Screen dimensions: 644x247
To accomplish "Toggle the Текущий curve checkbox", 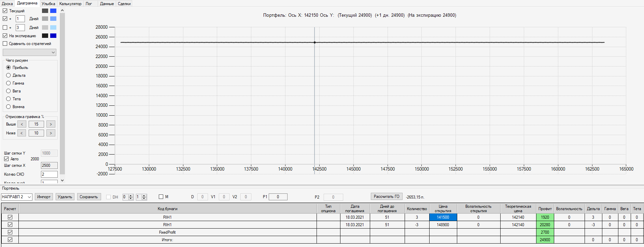I will pos(5,11).
